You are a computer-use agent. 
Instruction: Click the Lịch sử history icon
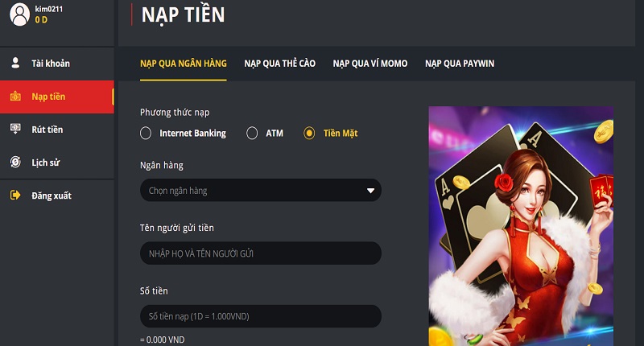pyautogui.click(x=15, y=162)
